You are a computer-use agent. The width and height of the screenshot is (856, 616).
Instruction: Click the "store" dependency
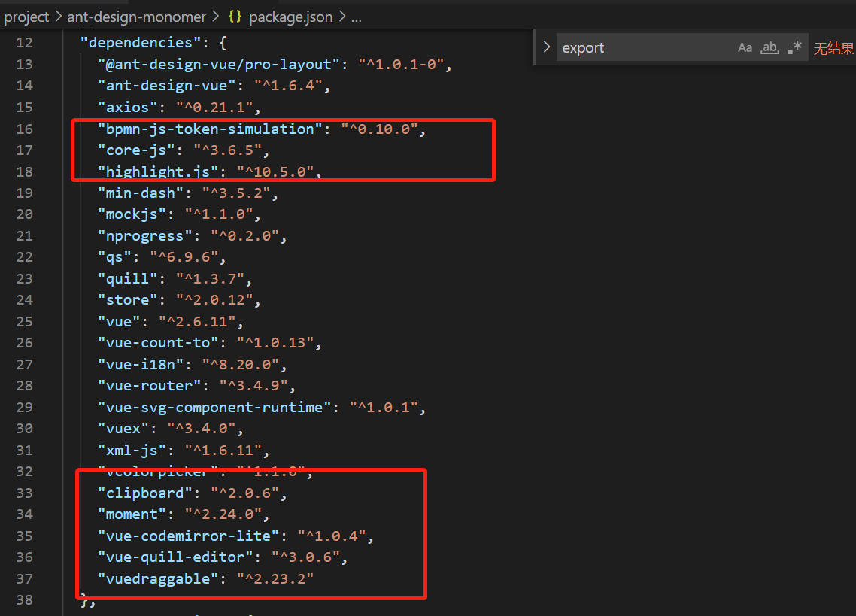128,300
